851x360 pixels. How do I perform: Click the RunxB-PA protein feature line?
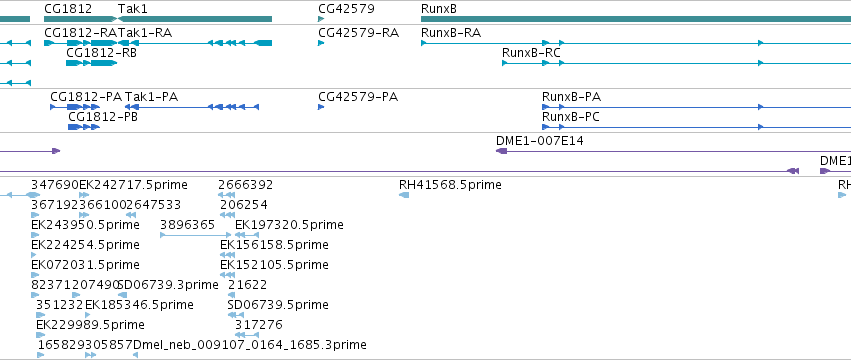(x=696, y=107)
